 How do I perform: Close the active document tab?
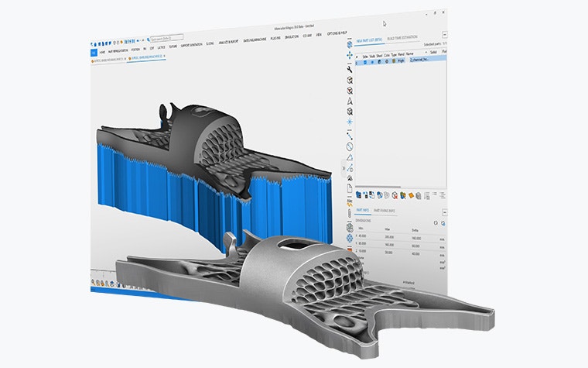pos(164,56)
